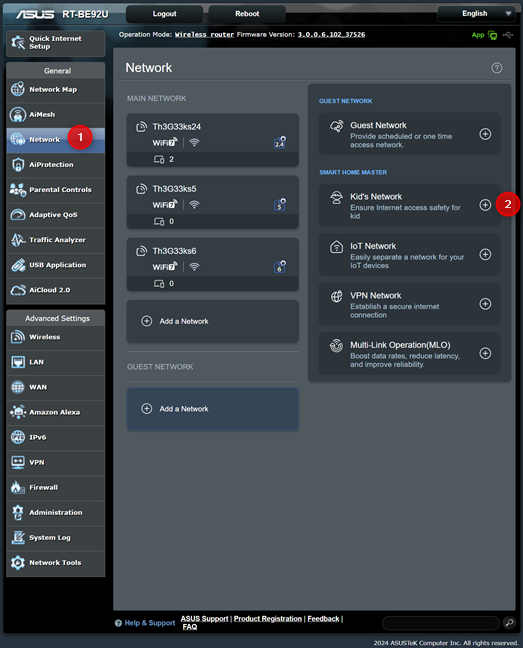
Task: Click the Logout button
Action: click(164, 14)
